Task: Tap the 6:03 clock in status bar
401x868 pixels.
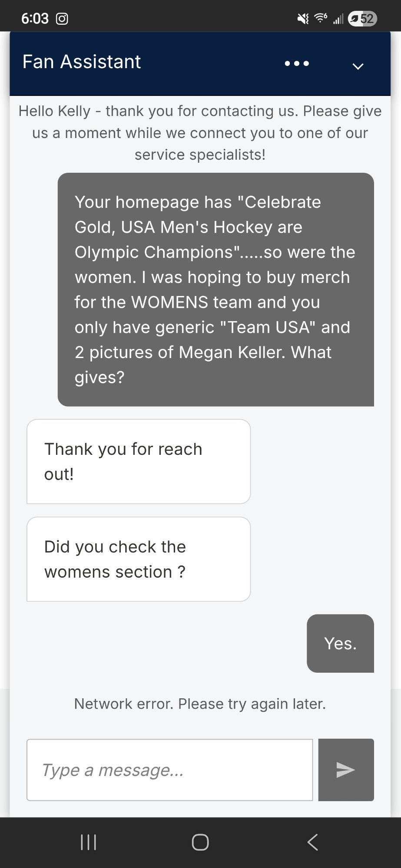Action: pos(35,19)
